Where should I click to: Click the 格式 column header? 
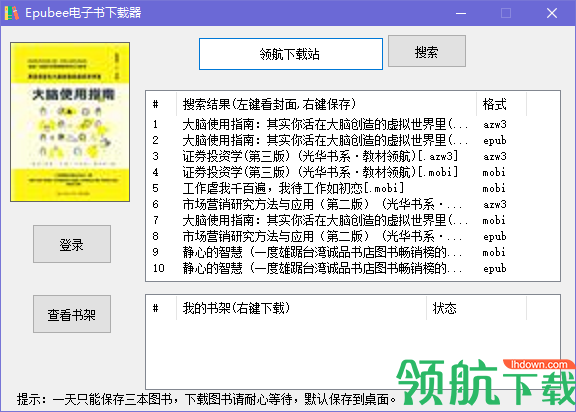501,104
